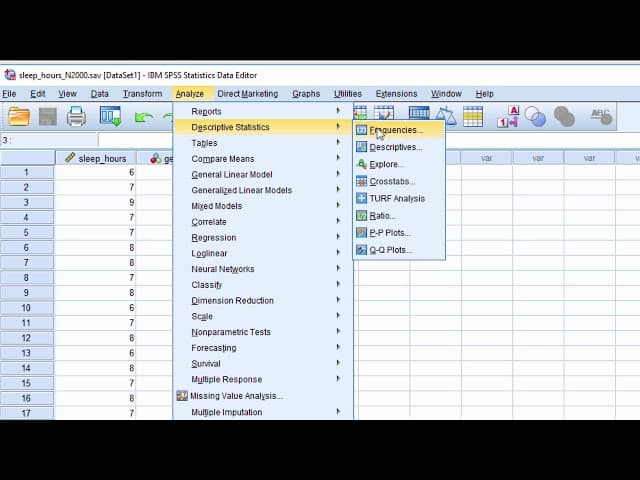640x480 pixels.
Task: Click the P-P Plots icon
Action: 361,233
